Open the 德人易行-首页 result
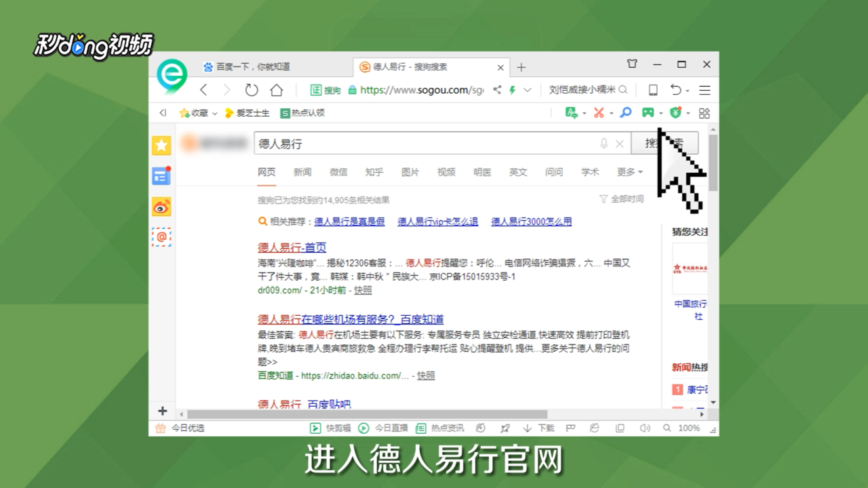This screenshot has height=488, width=868. (x=292, y=247)
